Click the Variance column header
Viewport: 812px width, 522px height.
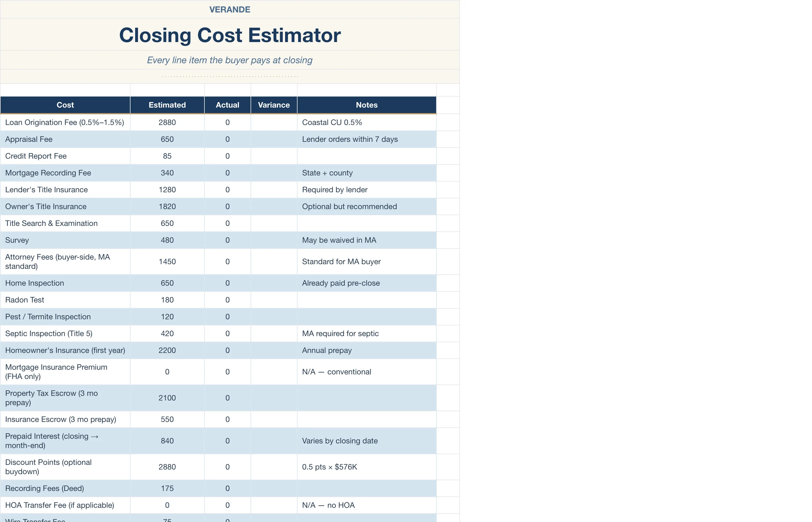274,105
